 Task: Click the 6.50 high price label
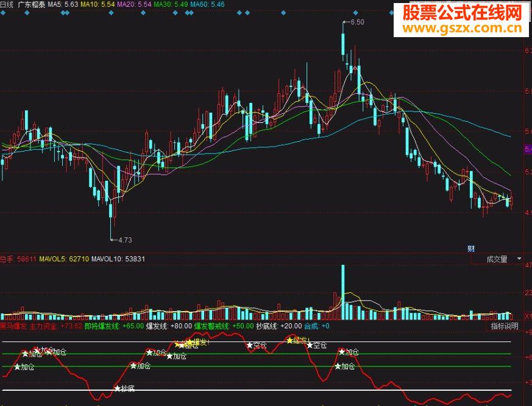pyautogui.click(x=357, y=22)
